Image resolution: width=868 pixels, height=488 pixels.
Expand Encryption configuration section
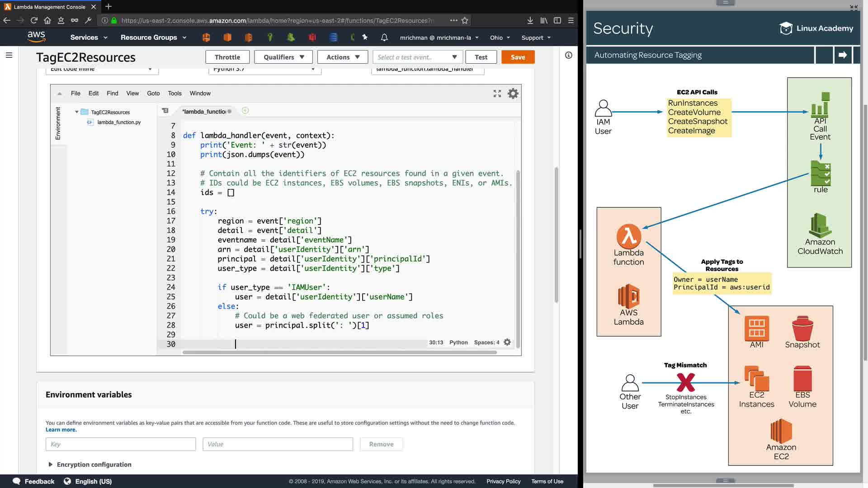(50, 465)
